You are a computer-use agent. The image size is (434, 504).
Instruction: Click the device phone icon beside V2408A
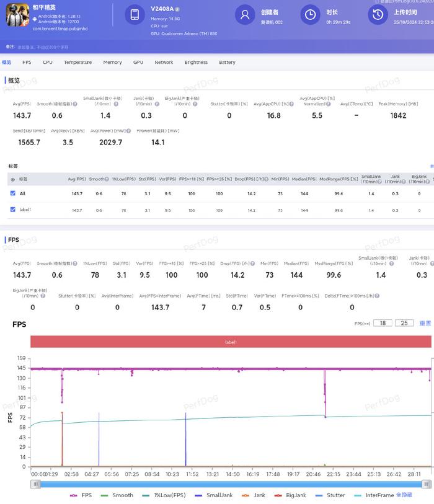click(135, 15)
